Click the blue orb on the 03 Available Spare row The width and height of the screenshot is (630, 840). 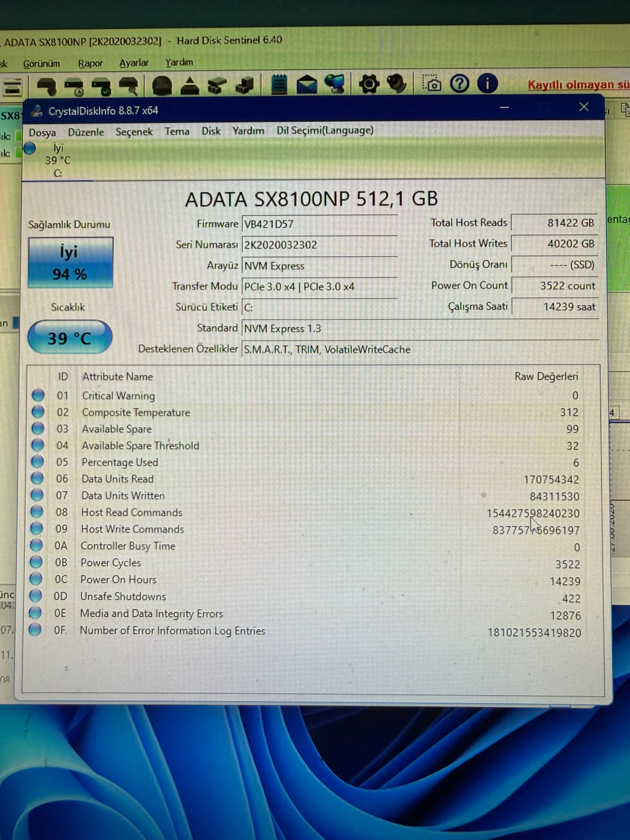pyautogui.click(x=38, y=429)
